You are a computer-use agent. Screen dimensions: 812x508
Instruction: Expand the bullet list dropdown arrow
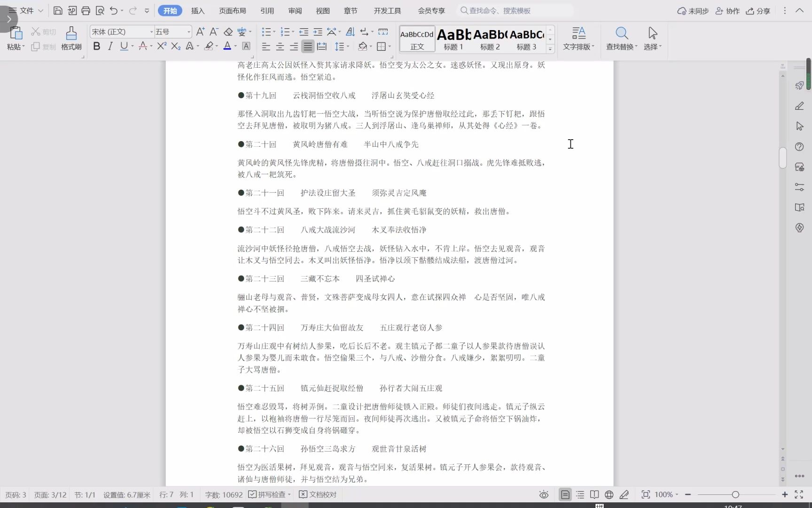point(274,32)
